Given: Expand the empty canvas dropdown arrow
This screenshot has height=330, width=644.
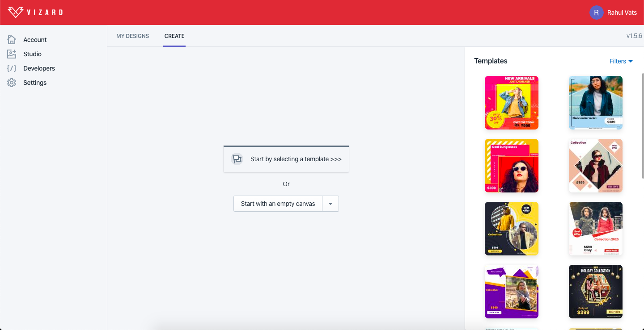Looking at the screenshot, I should [x=330, y=204].
